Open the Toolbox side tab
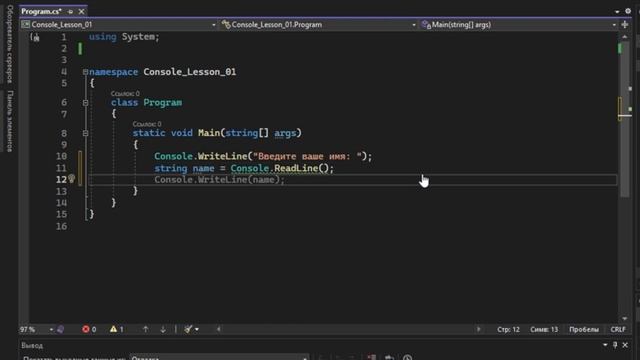This screenshot has width=640, height=360. click(10, 121)
